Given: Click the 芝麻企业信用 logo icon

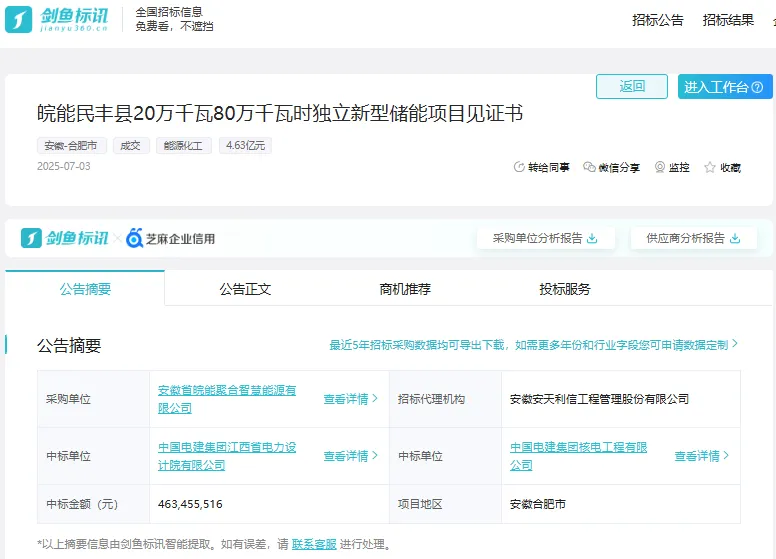Looking at the screenshot, I should [x=135, y=238].
